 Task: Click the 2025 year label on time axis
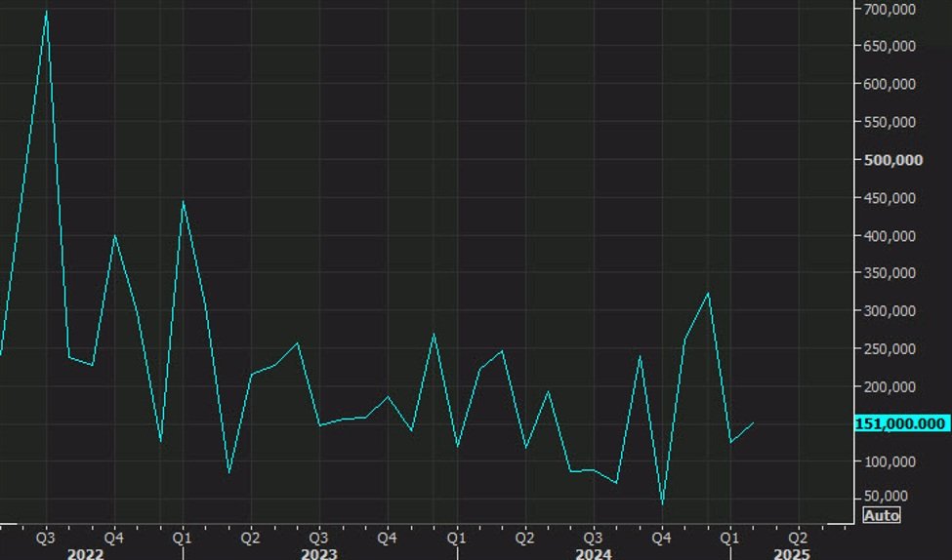791,553
